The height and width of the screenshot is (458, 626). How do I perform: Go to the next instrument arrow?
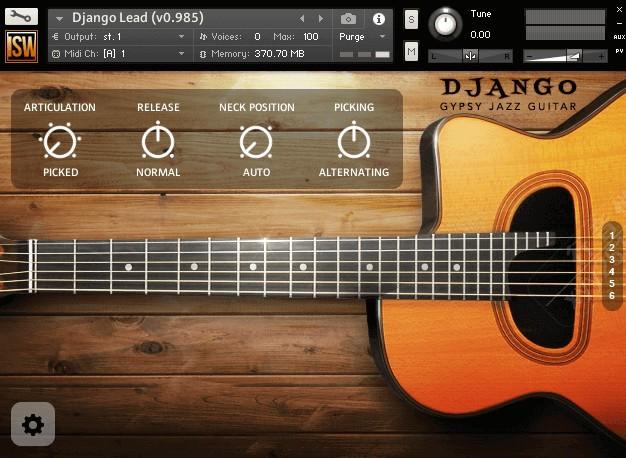(x=321, y=19)
